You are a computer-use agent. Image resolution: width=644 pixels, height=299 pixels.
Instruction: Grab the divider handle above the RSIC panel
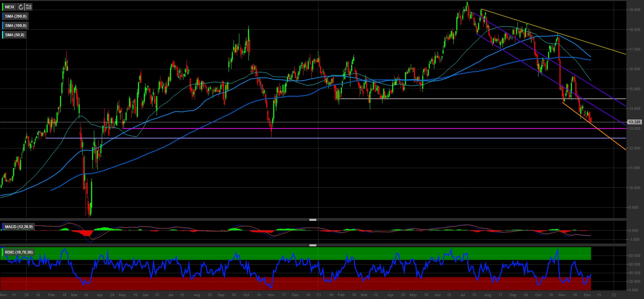click(313, 245)
